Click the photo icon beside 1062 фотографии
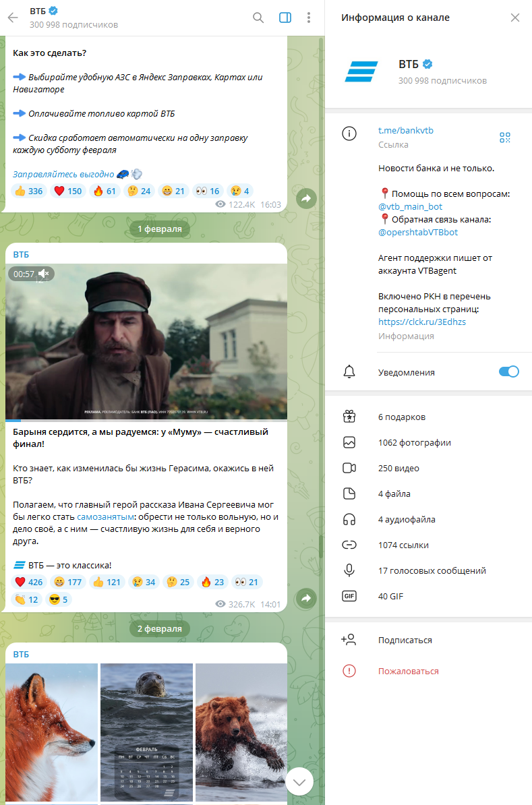 [349, 442]
